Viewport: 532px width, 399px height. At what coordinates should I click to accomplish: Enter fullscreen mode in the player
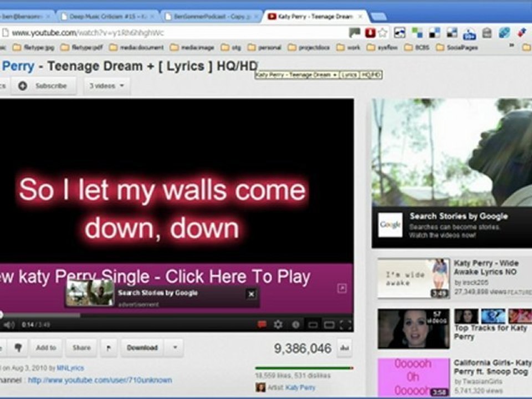pyautogui.click(x=345, y=325)
